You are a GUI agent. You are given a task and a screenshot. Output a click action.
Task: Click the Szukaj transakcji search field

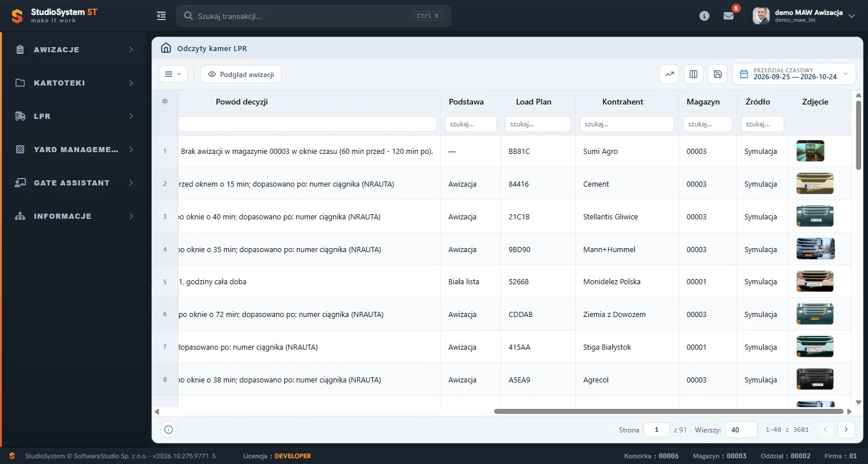point(313,16)
